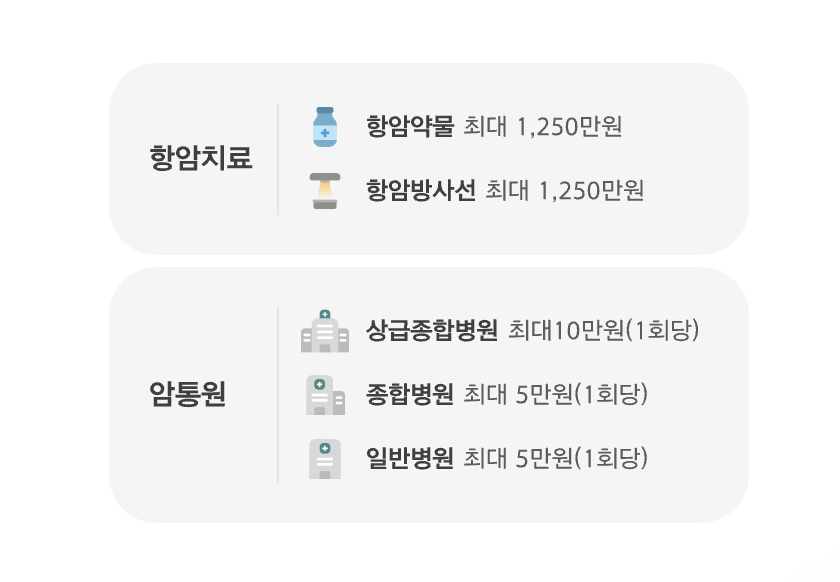Select the 종합병원 two-building hospital icon

click(325, 395)
